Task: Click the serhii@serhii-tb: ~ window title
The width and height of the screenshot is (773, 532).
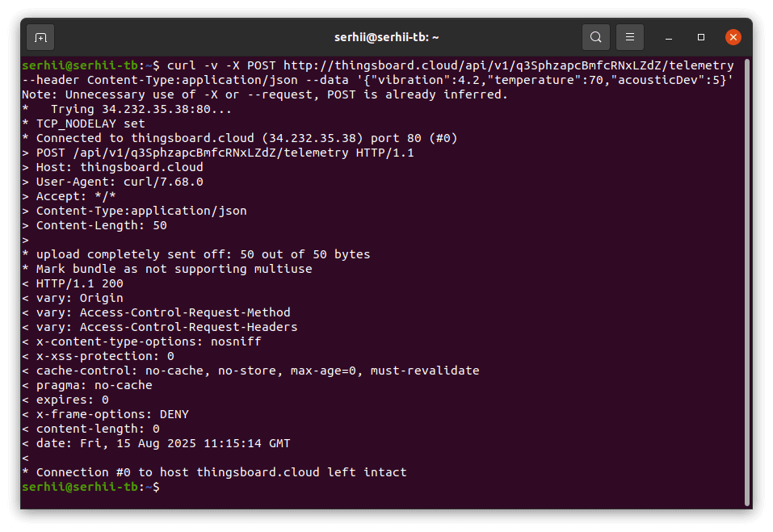Action: 386,37
